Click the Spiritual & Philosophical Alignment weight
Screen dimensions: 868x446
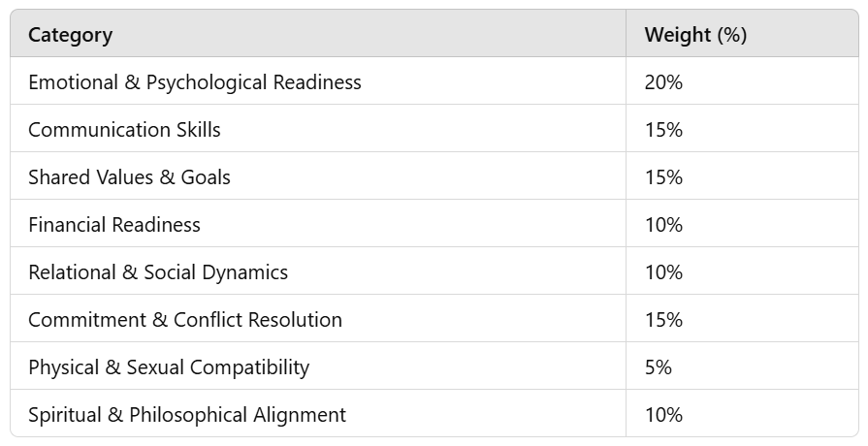pos(663,415)
